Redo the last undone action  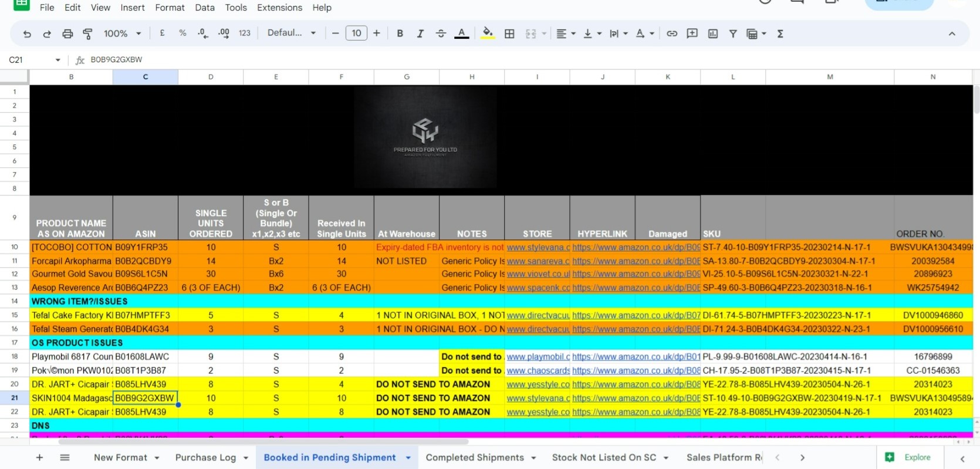pyautogui.click(x=47, y=34)
